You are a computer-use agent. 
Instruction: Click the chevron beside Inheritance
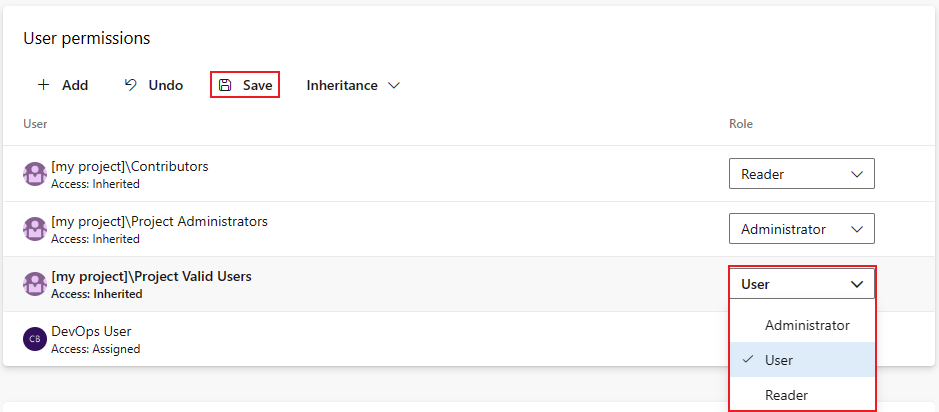(x=393, y=86)
